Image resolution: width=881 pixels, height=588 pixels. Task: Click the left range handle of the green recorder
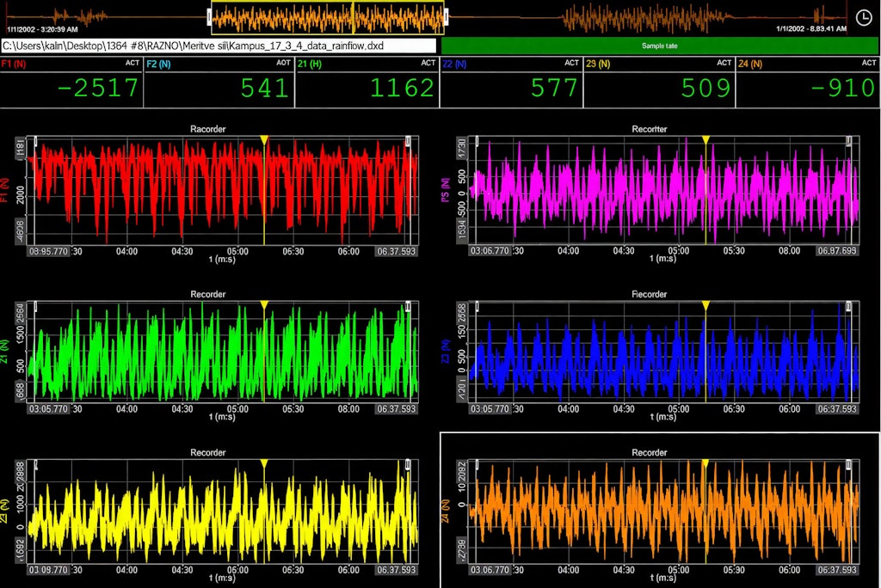click(x=35, y=307)
